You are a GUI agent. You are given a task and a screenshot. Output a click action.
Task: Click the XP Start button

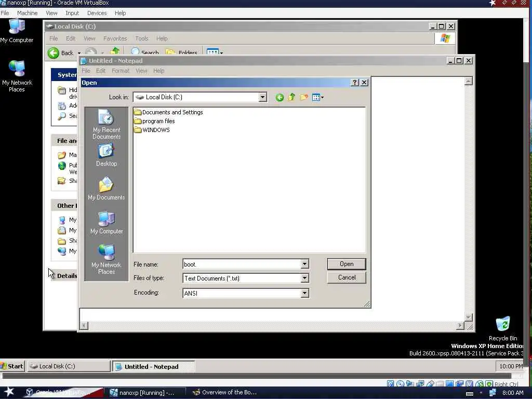[12, 366]
